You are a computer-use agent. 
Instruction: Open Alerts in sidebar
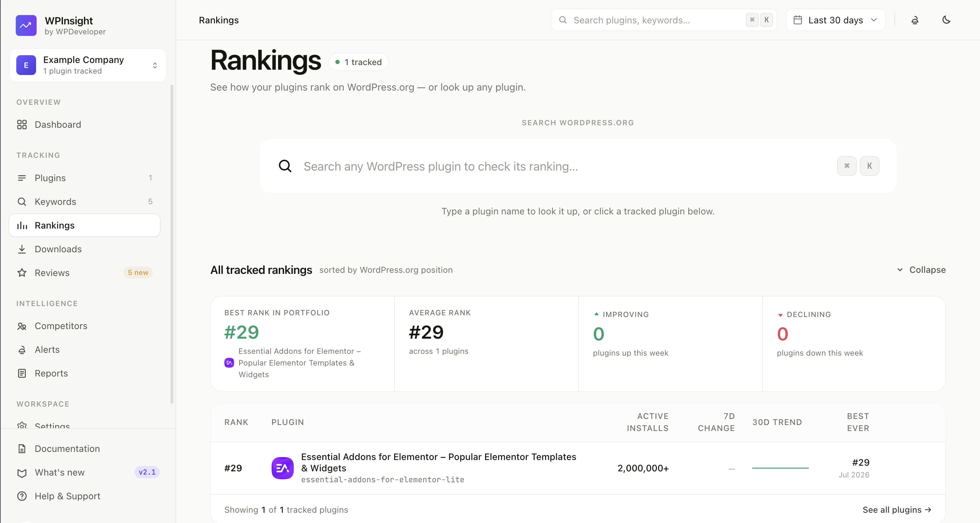(x=85, y=349)
